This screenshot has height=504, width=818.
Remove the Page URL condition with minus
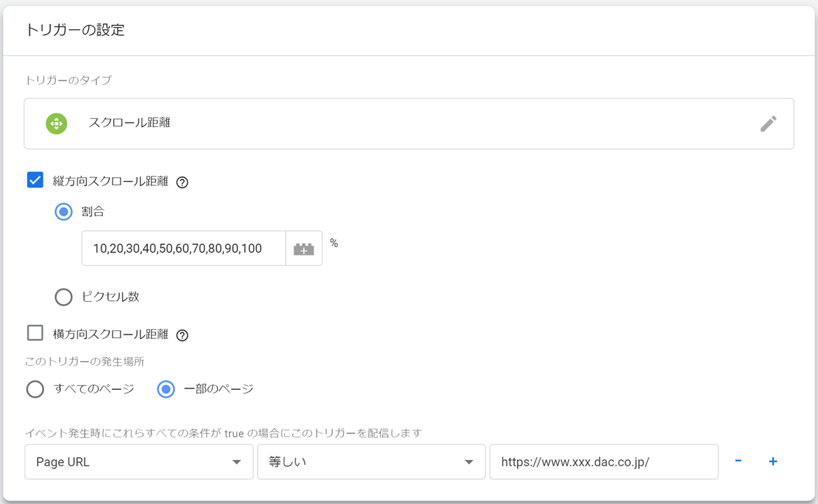point(738,461)
